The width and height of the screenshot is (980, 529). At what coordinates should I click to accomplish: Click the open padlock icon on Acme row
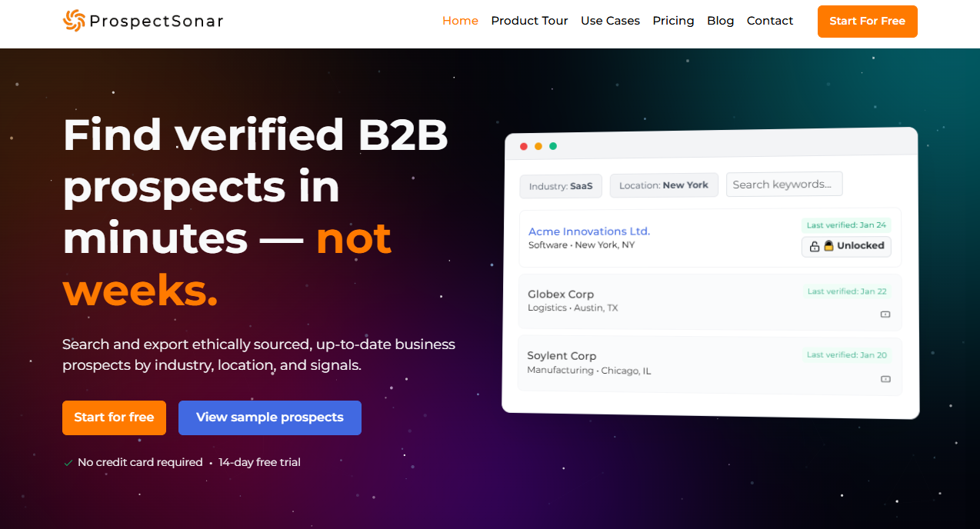[x=815, y=247]
